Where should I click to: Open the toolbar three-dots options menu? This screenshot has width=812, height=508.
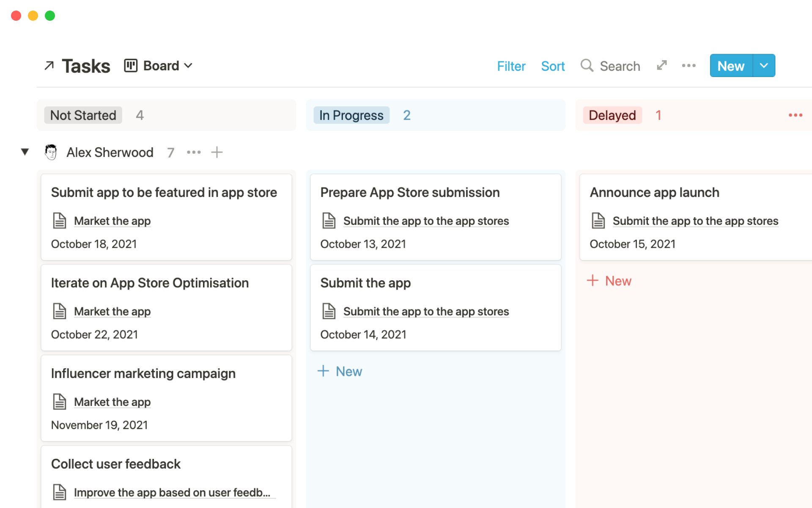pyautogui.click(x=689, y=66)
